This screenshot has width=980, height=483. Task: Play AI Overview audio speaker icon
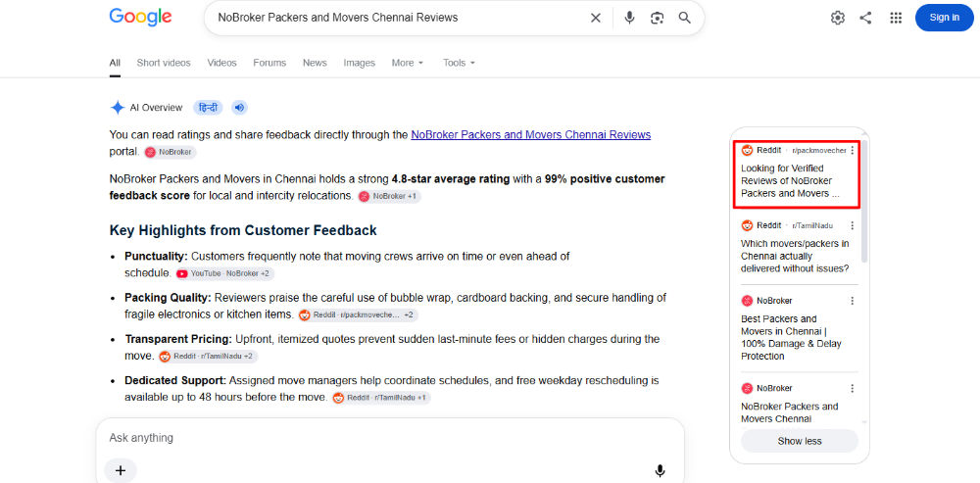(x=239, y=108)
